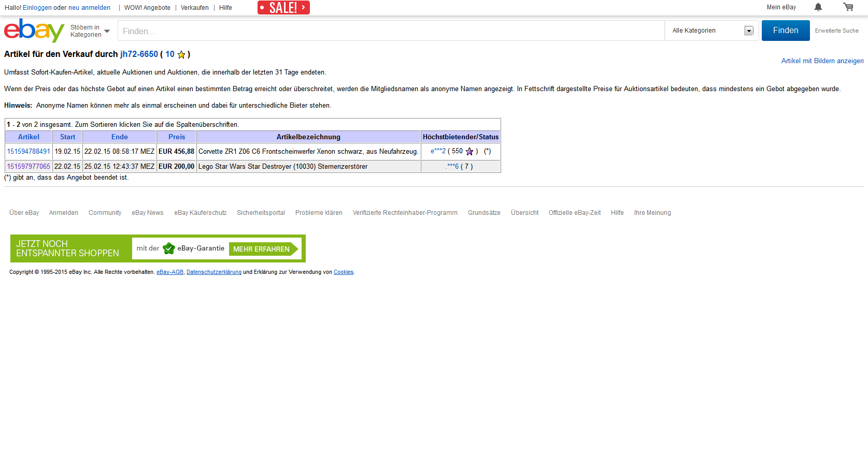Open Verkaufen in top bar
The width and height of the screenshot is (868, 468).
coord(195,8)
